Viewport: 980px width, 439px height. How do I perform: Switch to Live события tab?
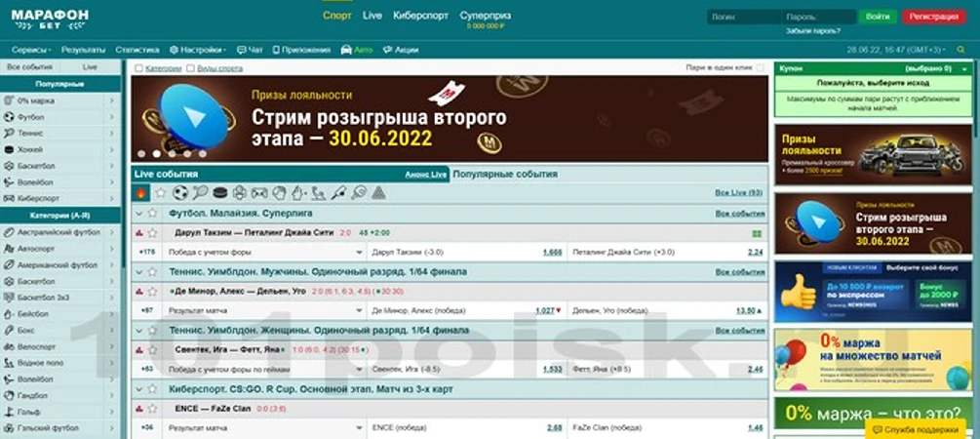tap(166, 175)
